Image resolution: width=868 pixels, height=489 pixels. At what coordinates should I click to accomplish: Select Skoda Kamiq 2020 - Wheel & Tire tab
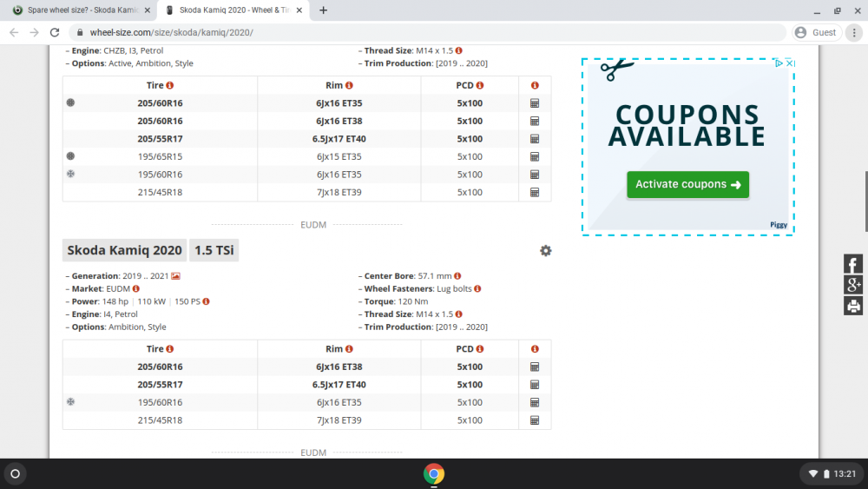pos(233,10)
